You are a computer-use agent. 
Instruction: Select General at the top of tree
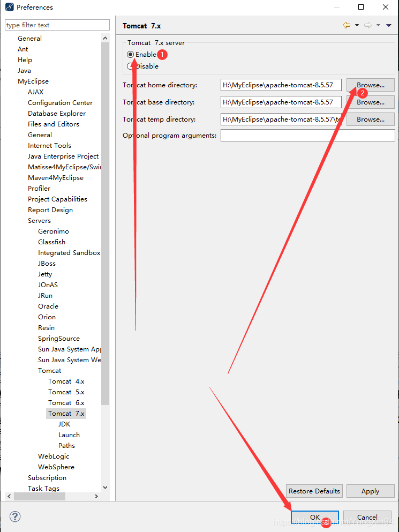point(30,39)
